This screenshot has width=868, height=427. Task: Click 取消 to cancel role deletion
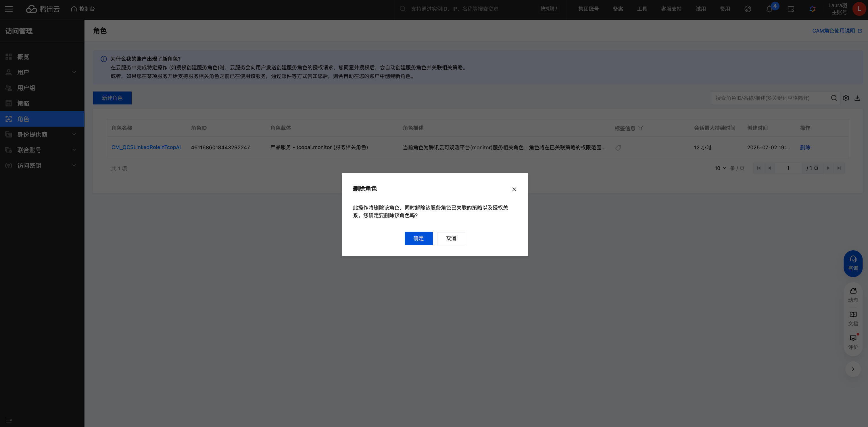click(450, 239)
